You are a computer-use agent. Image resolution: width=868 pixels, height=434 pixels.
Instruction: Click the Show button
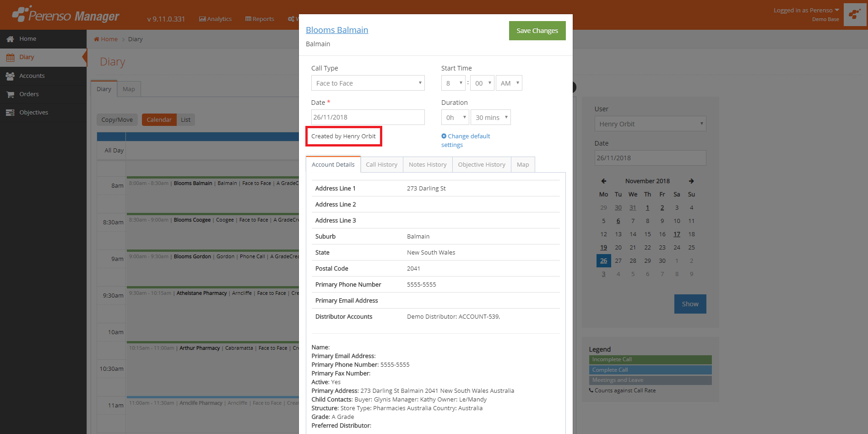click(x=690, y=304)
